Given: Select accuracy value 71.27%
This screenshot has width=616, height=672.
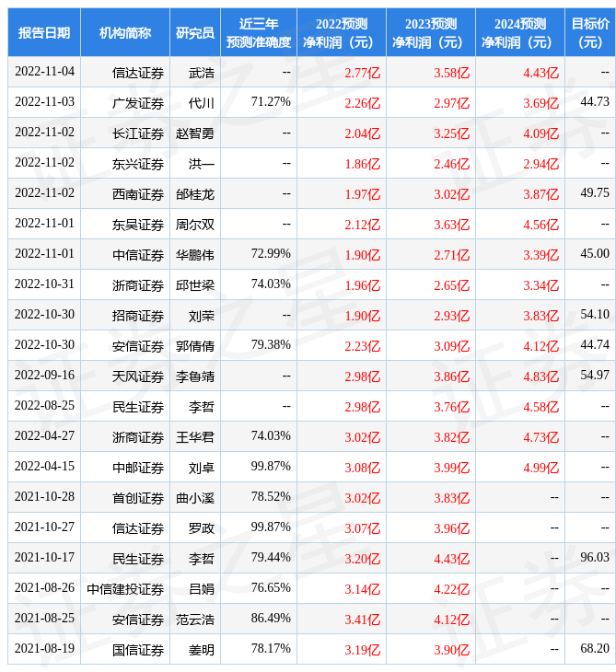Looking at the screenshot, I should coord(271,101).
